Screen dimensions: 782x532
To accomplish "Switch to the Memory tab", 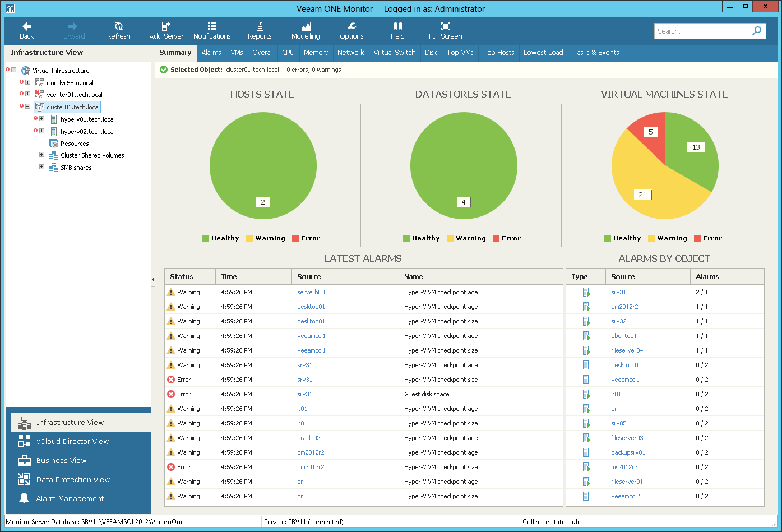I will pos(316,53).
